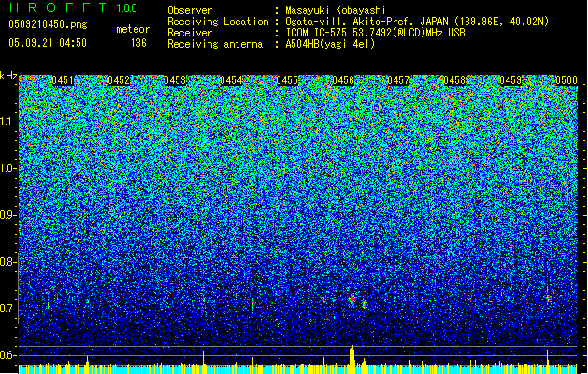Click the 0459 time marker
588x374 pixels.
[510, 80]
